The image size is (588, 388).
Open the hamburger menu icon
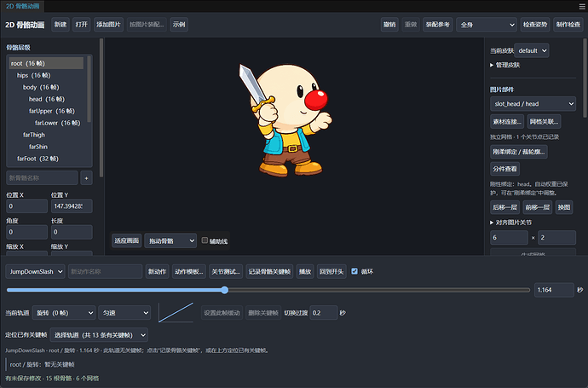pyautogui.click(x=582, y=6)
